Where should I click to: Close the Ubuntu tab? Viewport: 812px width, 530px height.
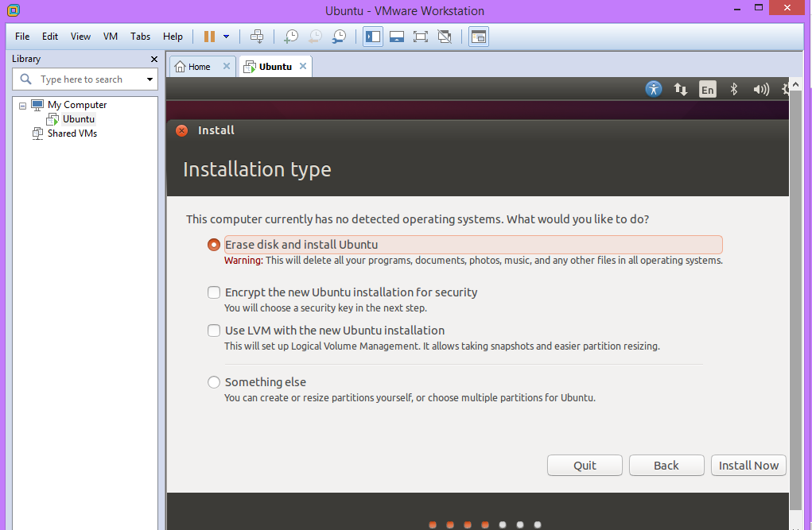pyautogui.click(x=303, y=66)
